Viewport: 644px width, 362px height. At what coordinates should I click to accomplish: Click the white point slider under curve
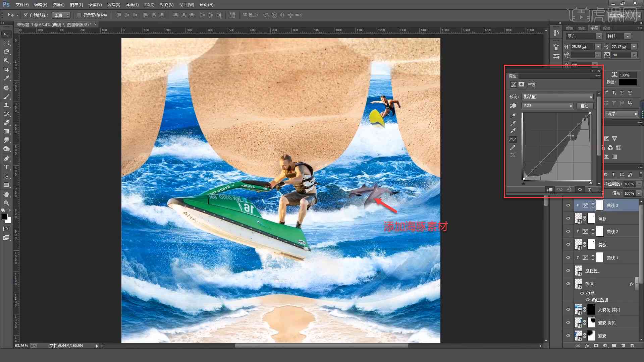(x=591, y=183)
